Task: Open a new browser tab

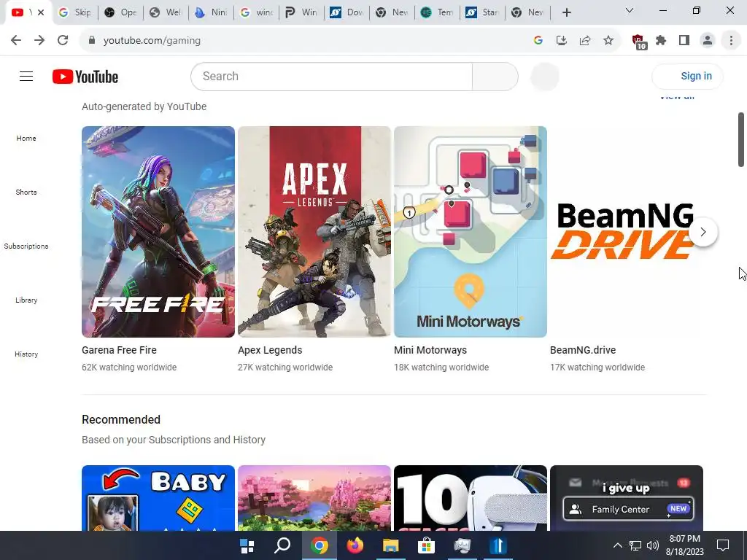Action: (566, 12)
